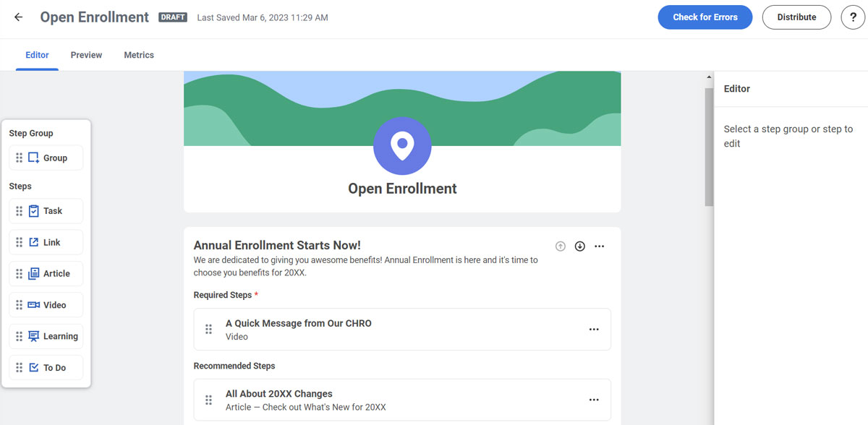Click the Group step icon

[x=34, y=158]
